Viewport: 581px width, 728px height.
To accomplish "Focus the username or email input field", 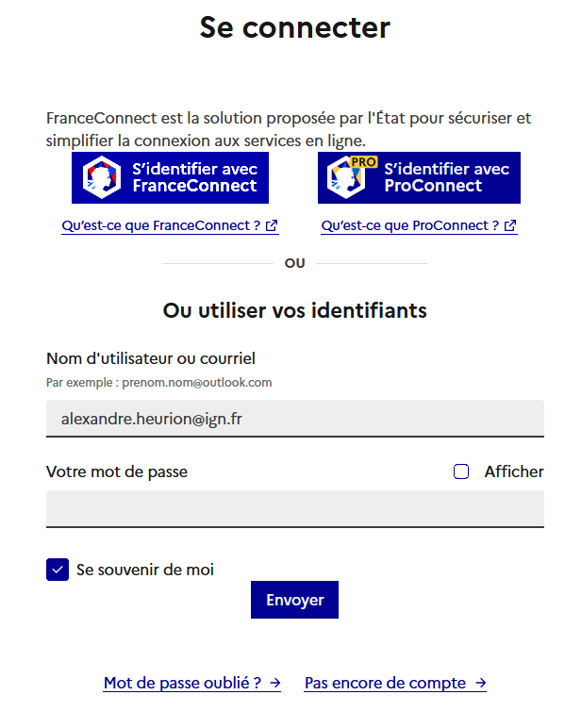I will point(294,418).
